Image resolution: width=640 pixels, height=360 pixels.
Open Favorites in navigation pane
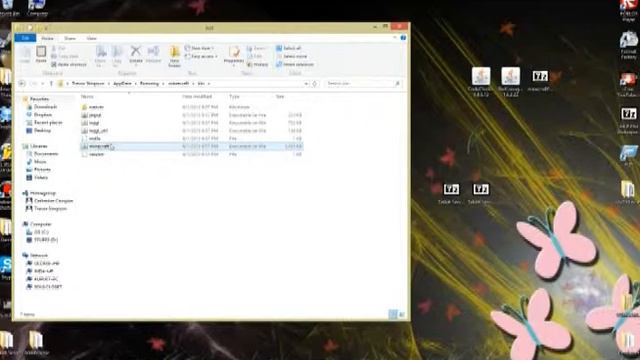click(x=36, y=99)
